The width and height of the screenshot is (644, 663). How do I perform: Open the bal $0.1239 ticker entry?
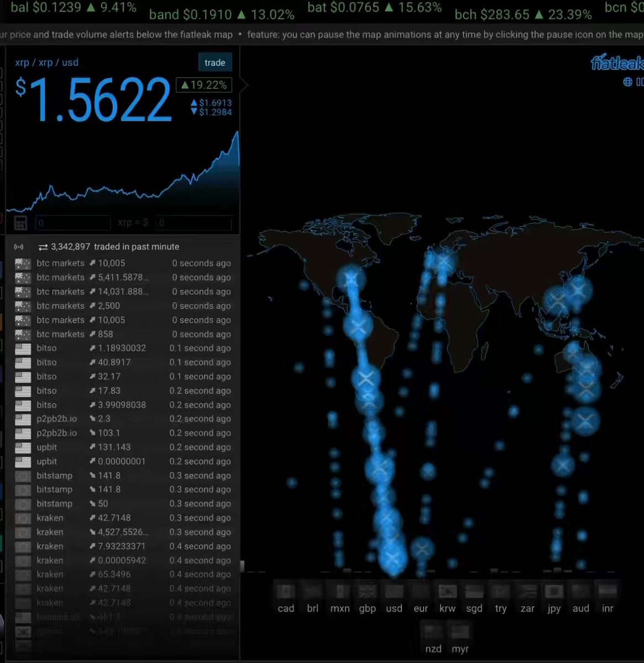(x=74, y=7)
